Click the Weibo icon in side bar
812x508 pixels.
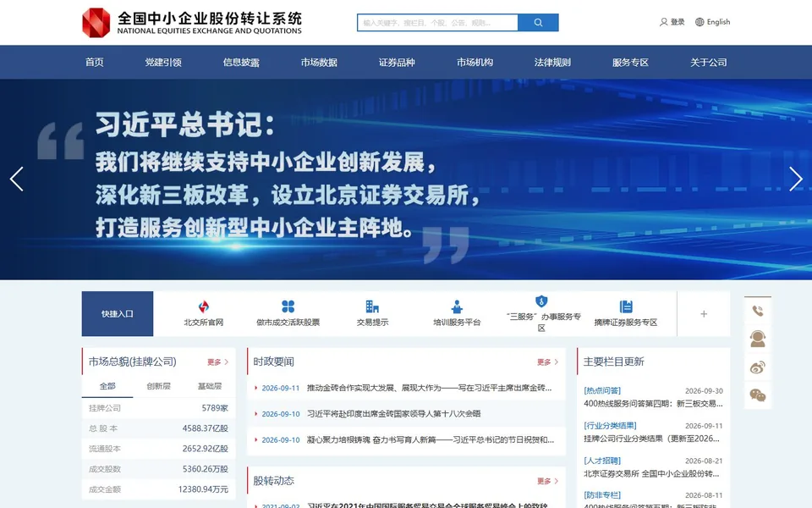pos(758,367)
